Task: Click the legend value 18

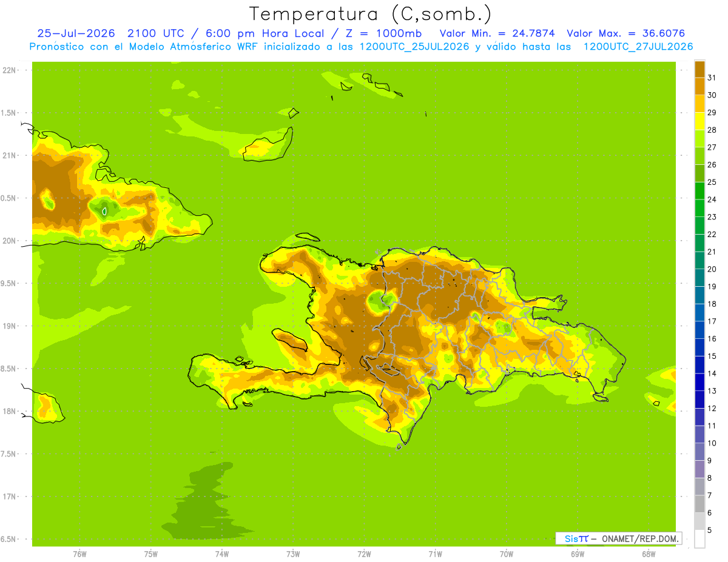Action: click(712, 304)
